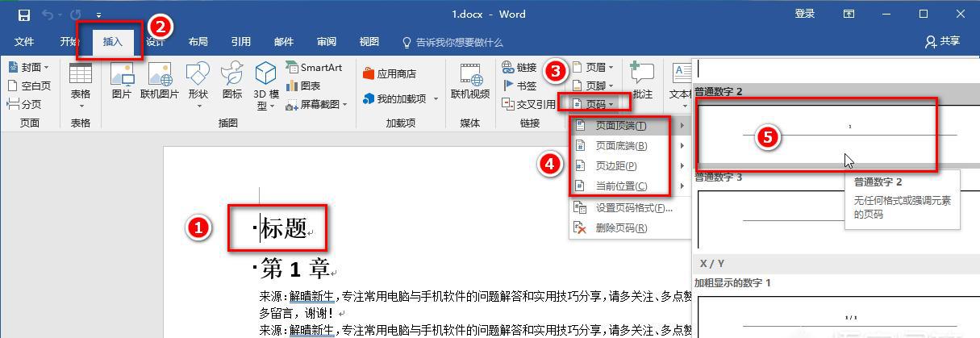This screenshot has width=980, height=338.
Task: Click the 图标 icons button
Action: (x=232, y=81)
